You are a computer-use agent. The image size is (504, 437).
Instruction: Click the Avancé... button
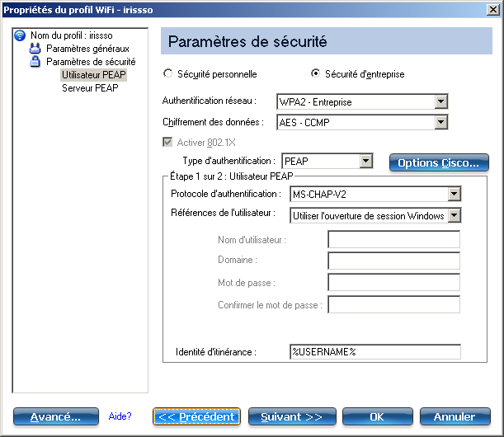(x=56, y=416)
